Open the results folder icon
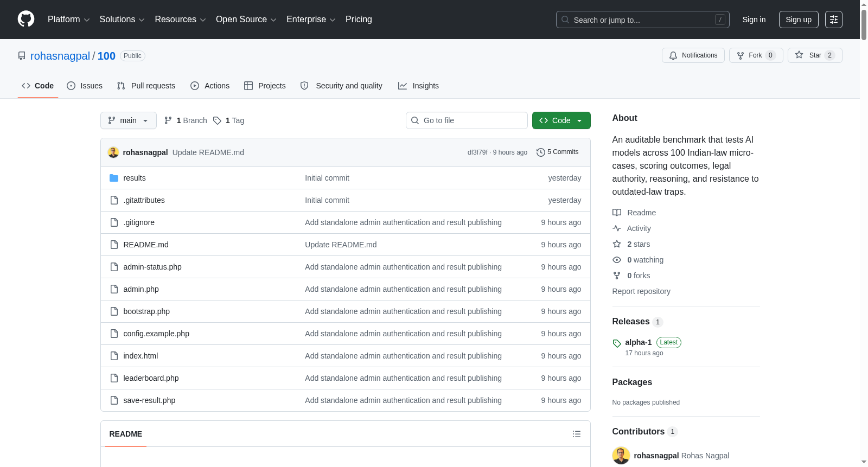Viewport: 868px width, 467px height. (x=114, y=178)
